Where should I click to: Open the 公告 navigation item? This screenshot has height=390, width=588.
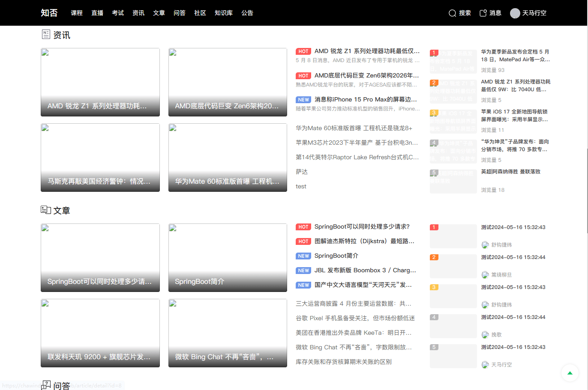[x=247, y=13]
